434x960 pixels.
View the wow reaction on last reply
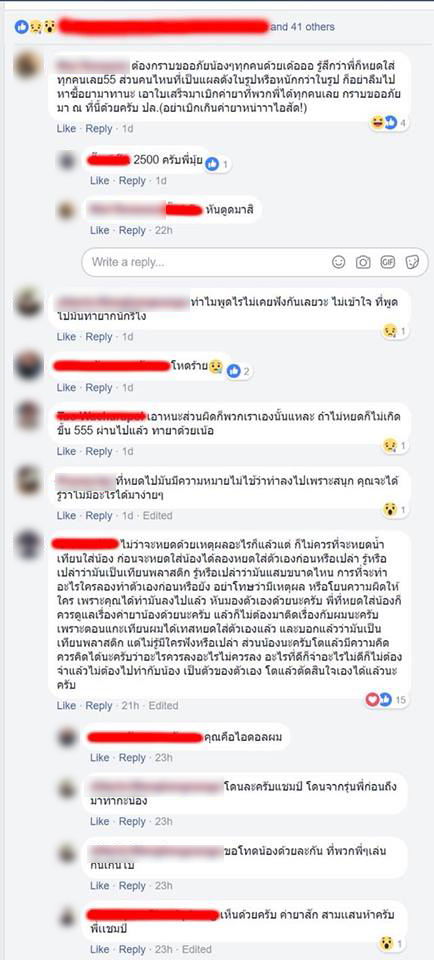point(392,943)
